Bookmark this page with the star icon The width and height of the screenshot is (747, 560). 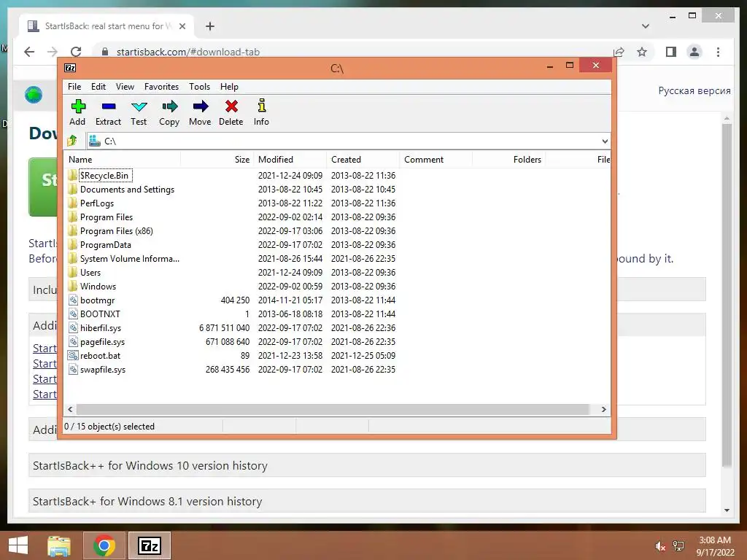point(642,52)
